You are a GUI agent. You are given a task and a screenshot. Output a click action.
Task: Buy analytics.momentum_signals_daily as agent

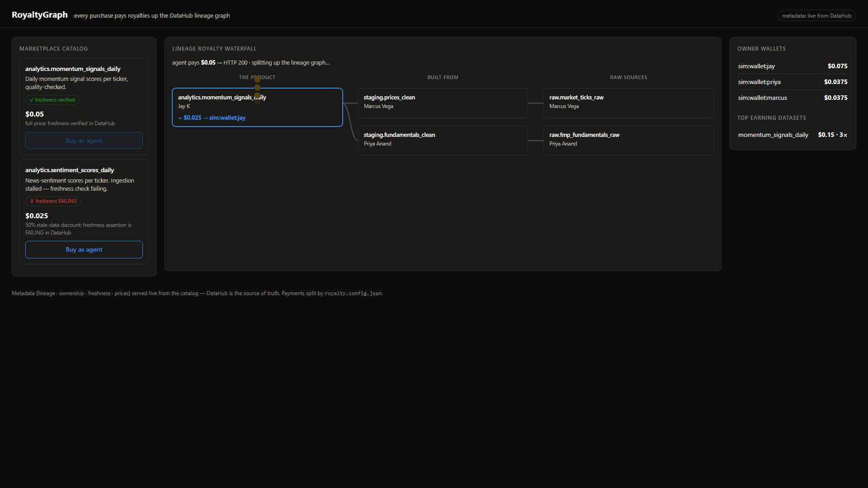pos(84,141)
